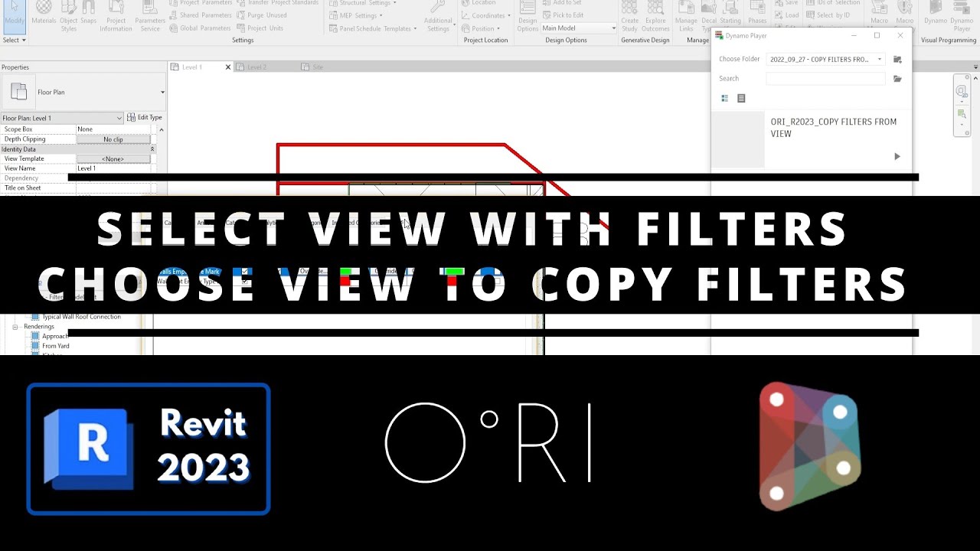Click the Properties palette scroll up arrow

pyautogui.click(x=161, y=130)
